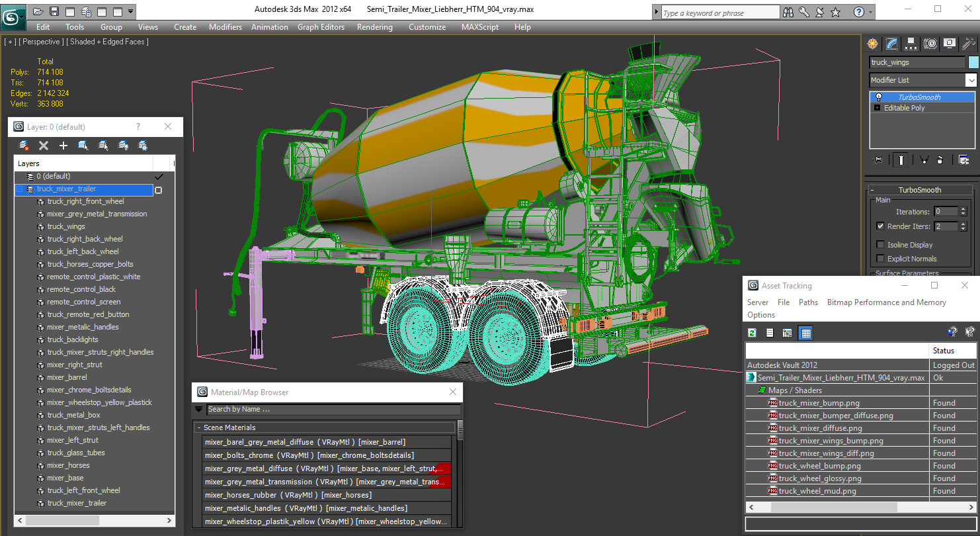Open the Modifiers menu

[x=225, y=27]
